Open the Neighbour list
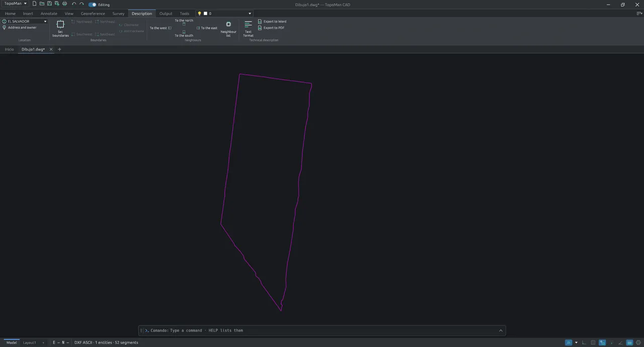 228,29
